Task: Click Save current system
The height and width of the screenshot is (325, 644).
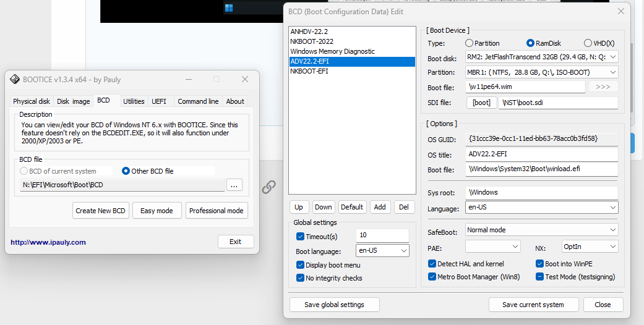Action: tap(533, 305)
